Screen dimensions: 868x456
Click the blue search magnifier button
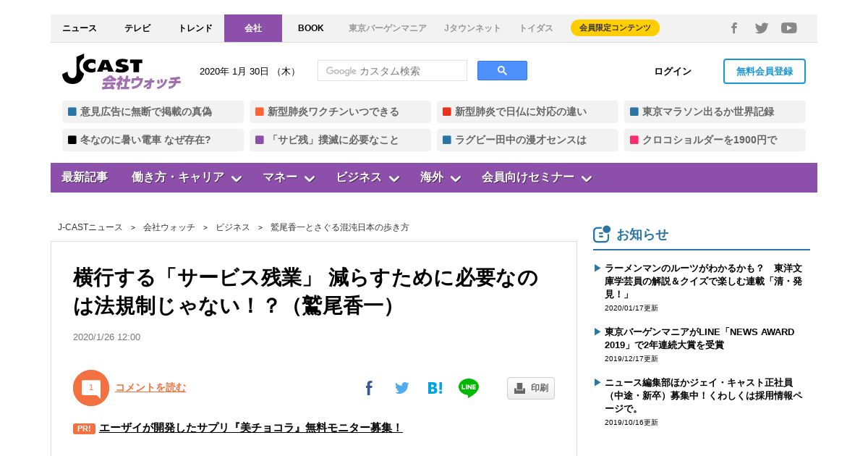click(502, 71)
